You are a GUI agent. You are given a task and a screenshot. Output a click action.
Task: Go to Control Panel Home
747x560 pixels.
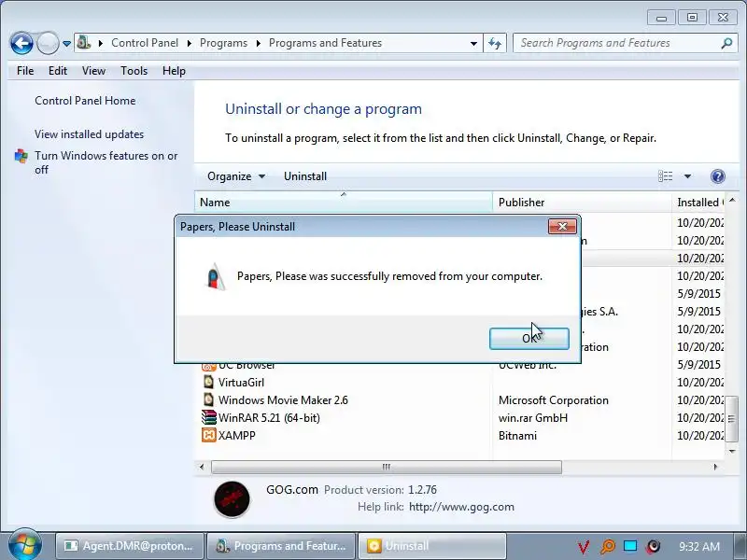coord(85,101)
